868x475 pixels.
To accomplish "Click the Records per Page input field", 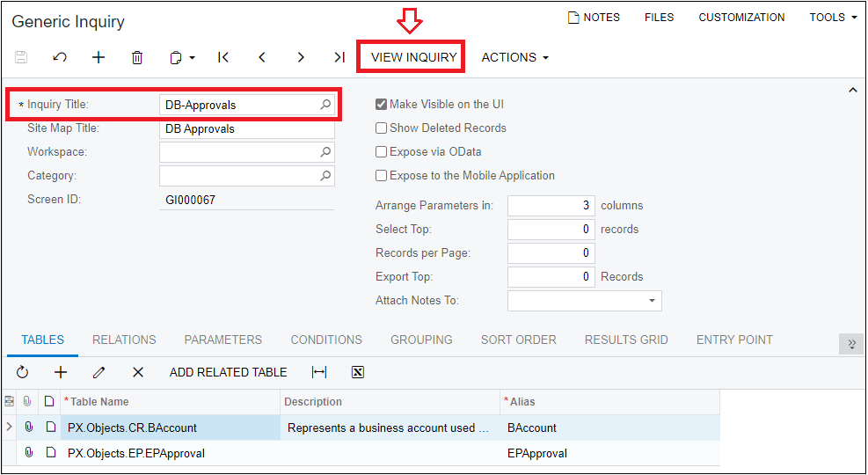I will [551, 253].
